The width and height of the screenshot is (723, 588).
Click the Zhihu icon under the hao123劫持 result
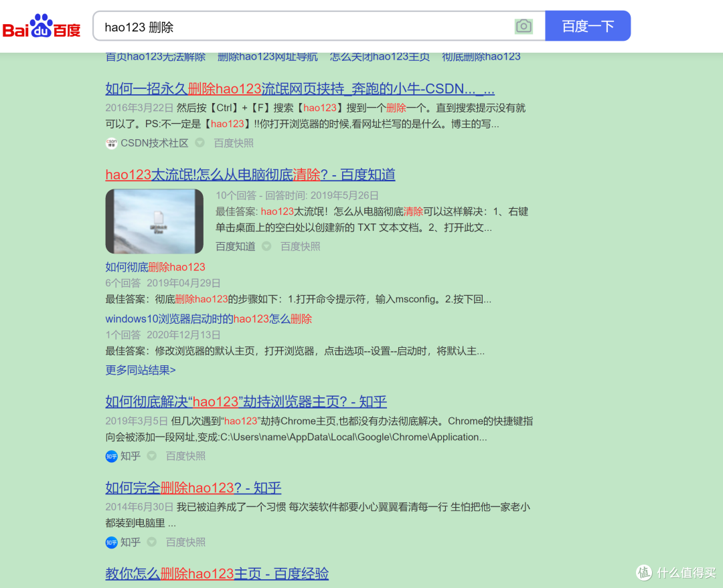(x=110, y=456)
